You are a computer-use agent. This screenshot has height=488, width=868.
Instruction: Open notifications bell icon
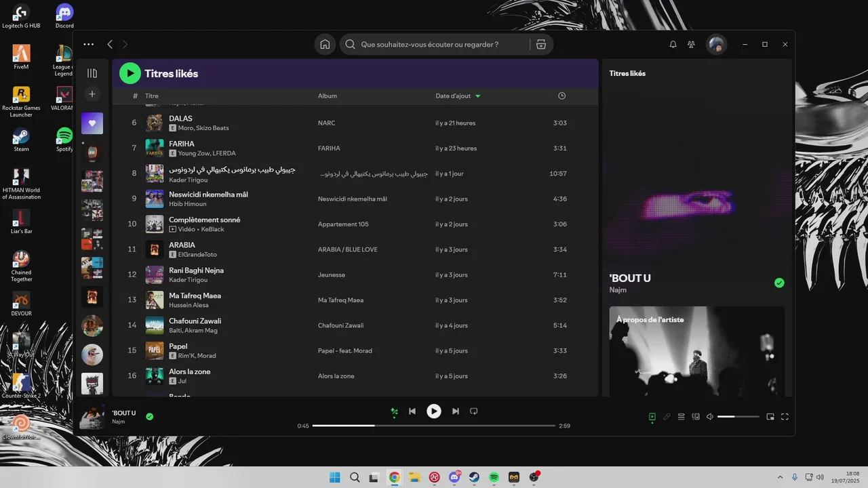coord(673,44)
